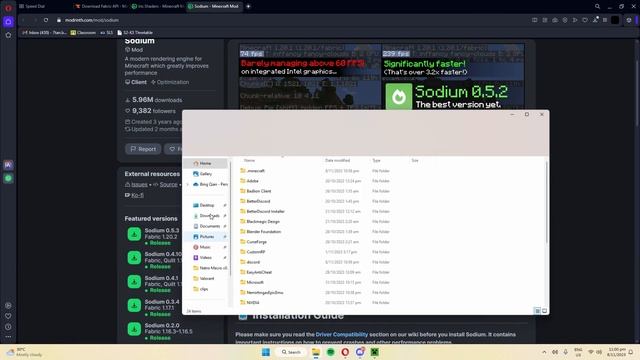The image size is (640, 360).
Task: Show hidden system tray icons
Action: coord(544,352)
